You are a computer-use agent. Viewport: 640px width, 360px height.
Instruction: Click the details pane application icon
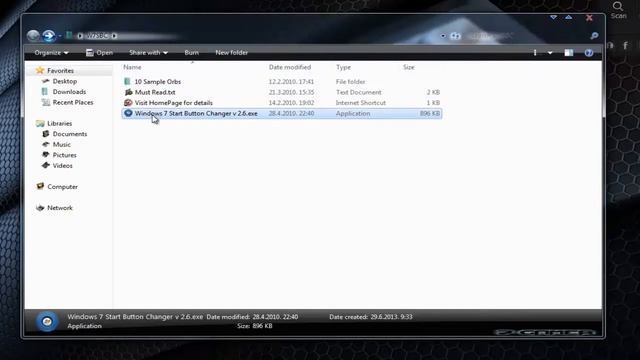pos(47,322)
